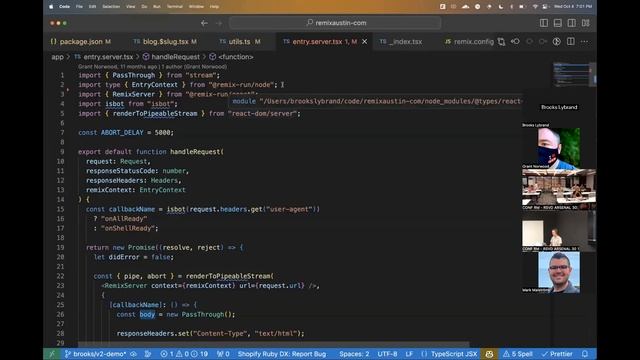Click the Copilot status icon

(489, 354)
